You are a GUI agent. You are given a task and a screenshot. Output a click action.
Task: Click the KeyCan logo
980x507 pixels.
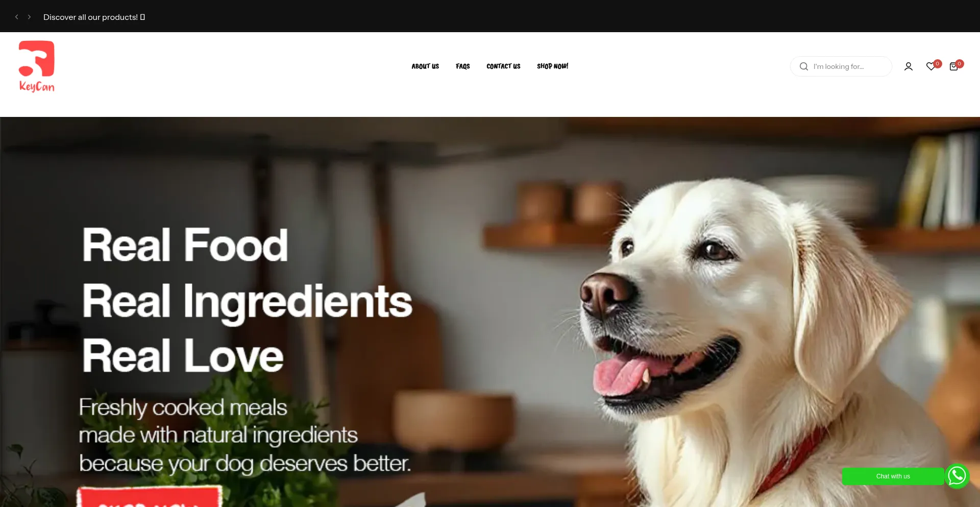coord(37,66)
